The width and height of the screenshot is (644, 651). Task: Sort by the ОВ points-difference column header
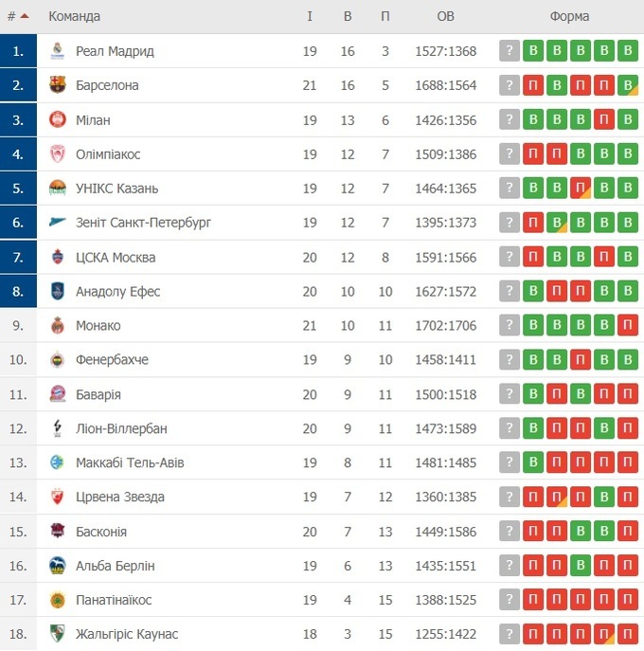coord(445,16)
